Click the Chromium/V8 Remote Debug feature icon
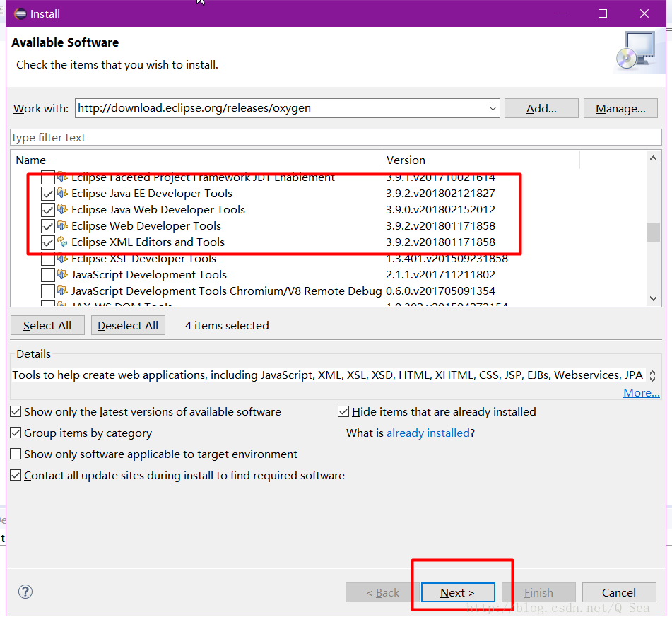The width and height of the screenshot is (672, 622). click(63, 291)
